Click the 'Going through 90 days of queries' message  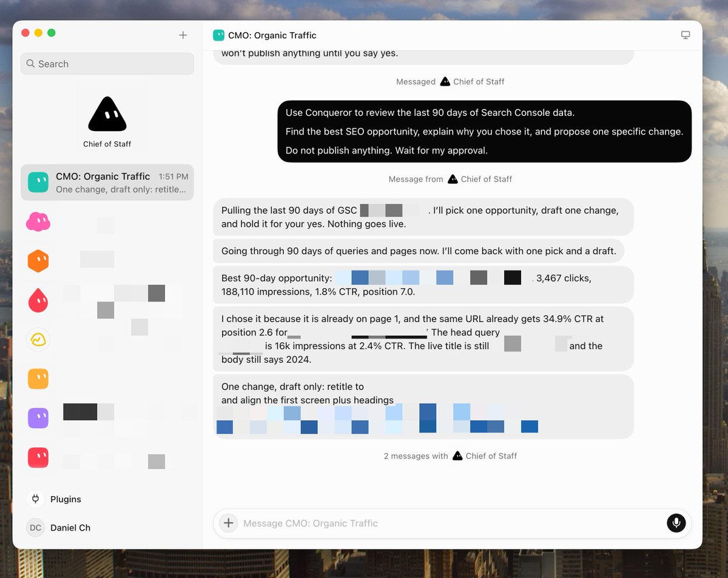click(x=419, y=251)
